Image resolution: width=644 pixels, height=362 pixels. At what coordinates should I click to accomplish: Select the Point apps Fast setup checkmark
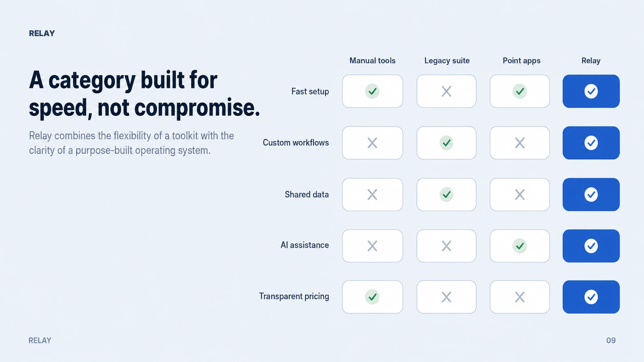pos(520,91)
